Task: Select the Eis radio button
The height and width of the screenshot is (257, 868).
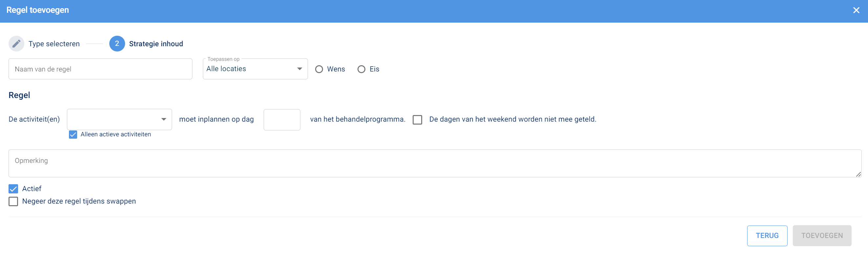Action: click(361, 69)
